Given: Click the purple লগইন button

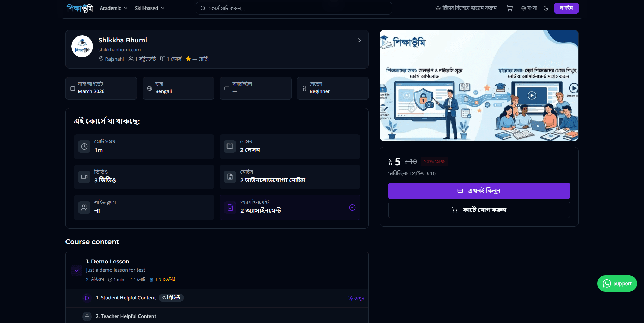Looking at the screenshot, I should (x=566, y=8).
